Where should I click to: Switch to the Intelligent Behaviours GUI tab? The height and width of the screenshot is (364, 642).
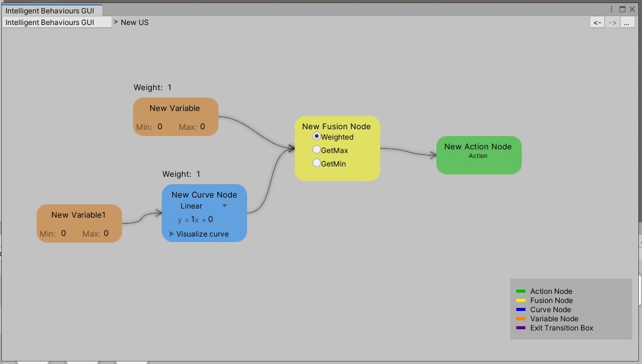(50, 10)
